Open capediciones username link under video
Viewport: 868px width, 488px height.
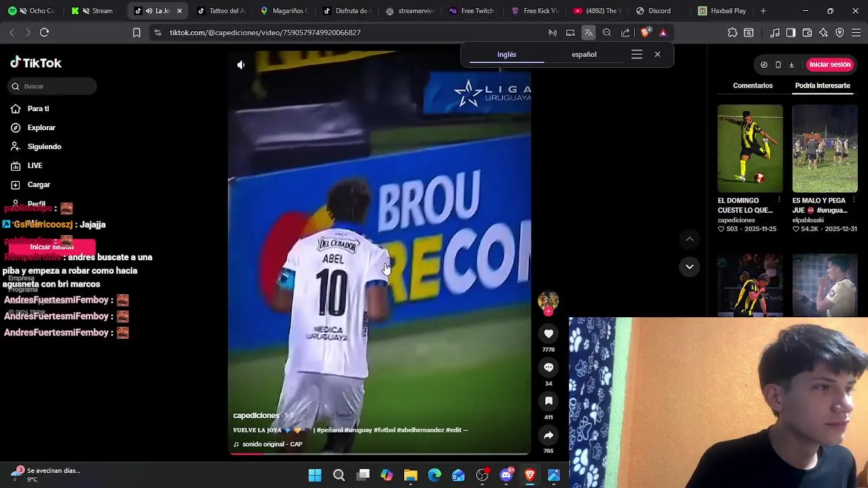pos(256,415)
